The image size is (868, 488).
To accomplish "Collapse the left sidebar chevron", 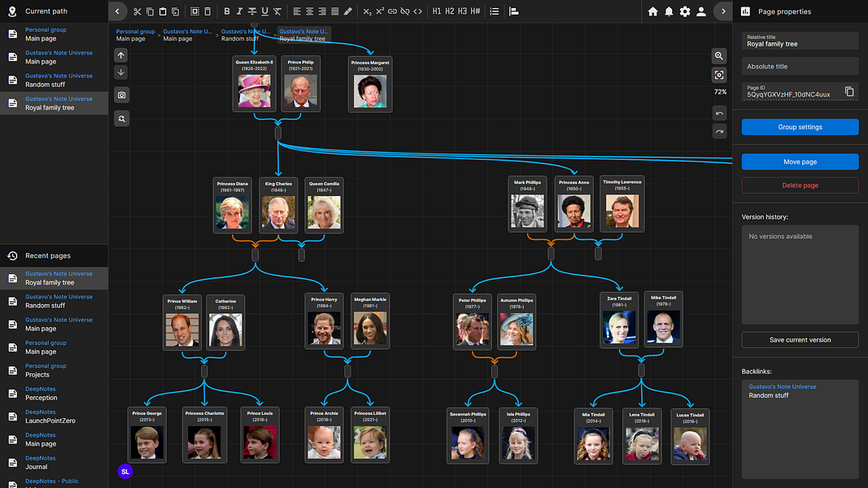I will tap(117, 11).
